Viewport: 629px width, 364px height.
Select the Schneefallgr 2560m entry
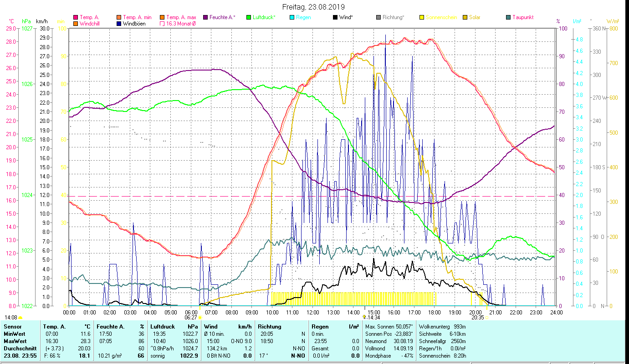coord(442,341)
